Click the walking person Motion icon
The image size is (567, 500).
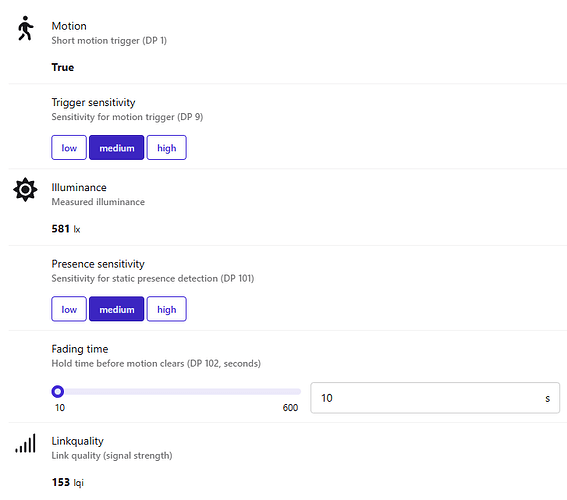point(25,28)
